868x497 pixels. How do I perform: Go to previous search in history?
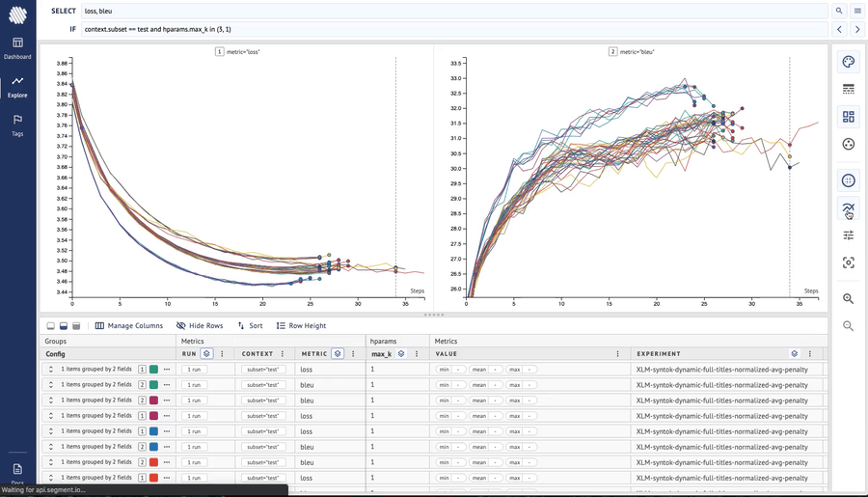(x=839, y=29)
